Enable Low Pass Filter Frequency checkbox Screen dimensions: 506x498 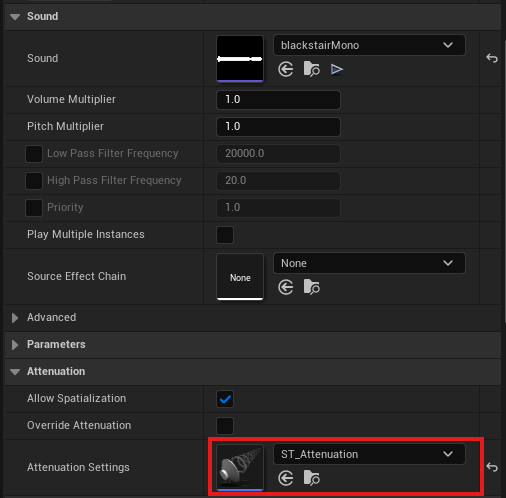pyautogui.click(x=34, y=154)
